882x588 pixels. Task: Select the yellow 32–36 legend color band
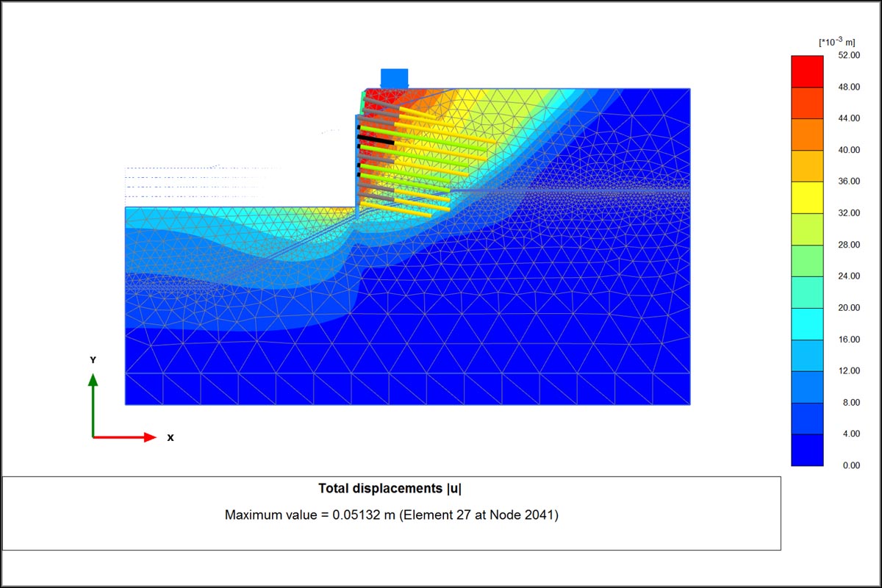[x=807, y=197]
